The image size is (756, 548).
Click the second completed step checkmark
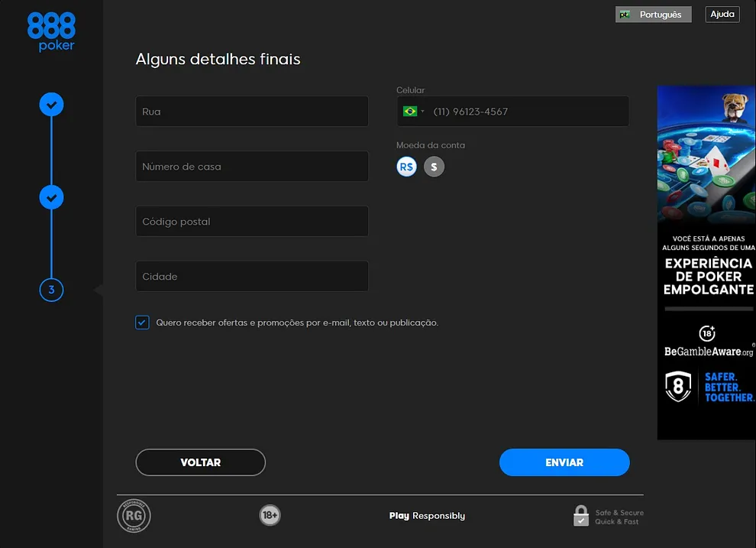point(51,197)
